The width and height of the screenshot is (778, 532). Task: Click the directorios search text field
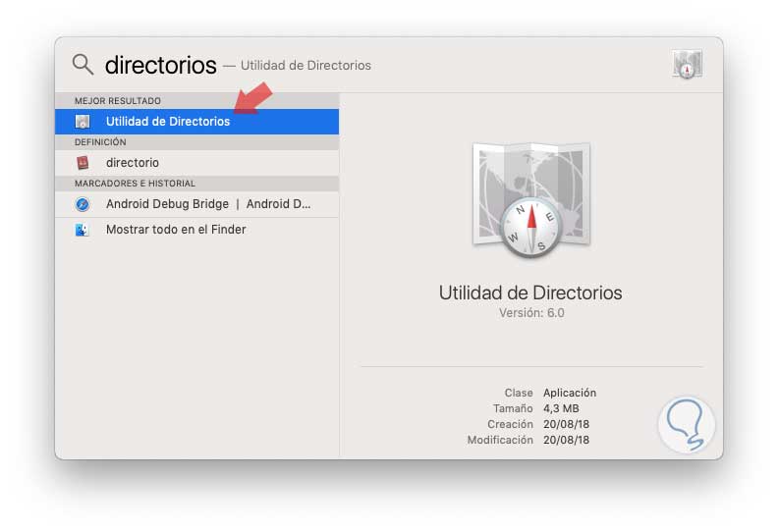(x=160, y=66)
